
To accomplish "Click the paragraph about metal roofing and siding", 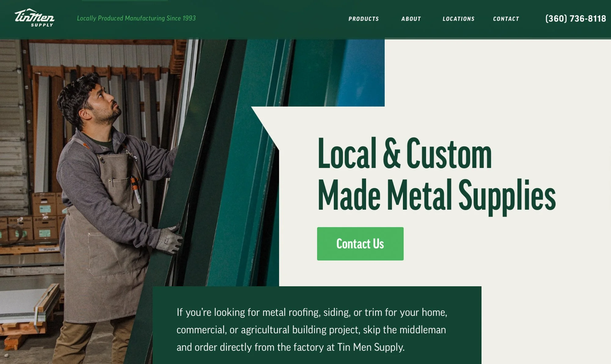I will [312, 330].
